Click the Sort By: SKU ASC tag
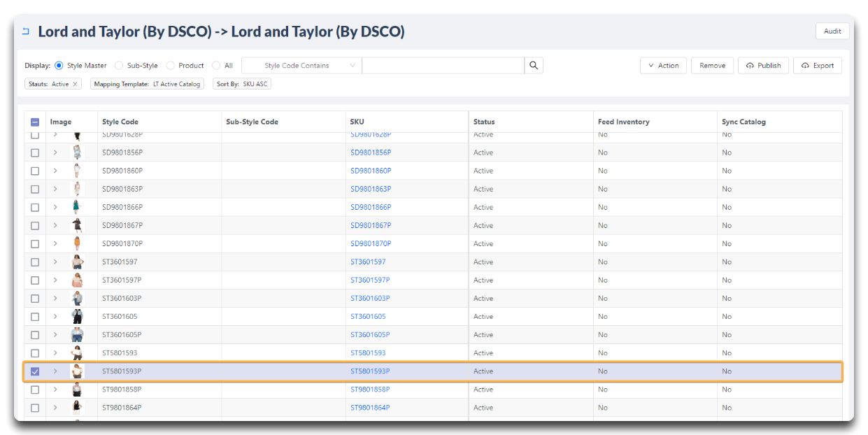868x435 pixels. 242,84
